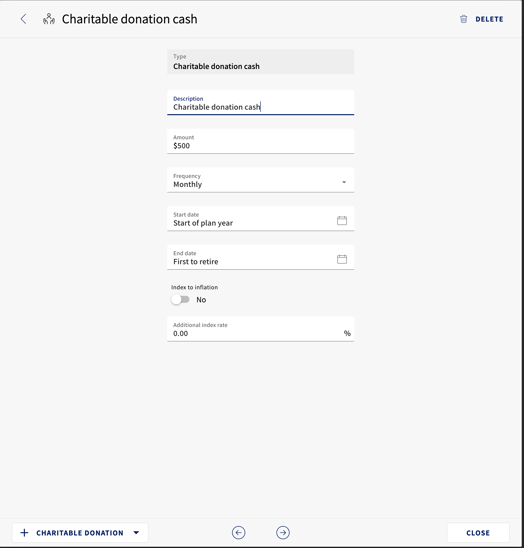
Task: Go to next item with right circle arrow
Action: pos(283,533)
